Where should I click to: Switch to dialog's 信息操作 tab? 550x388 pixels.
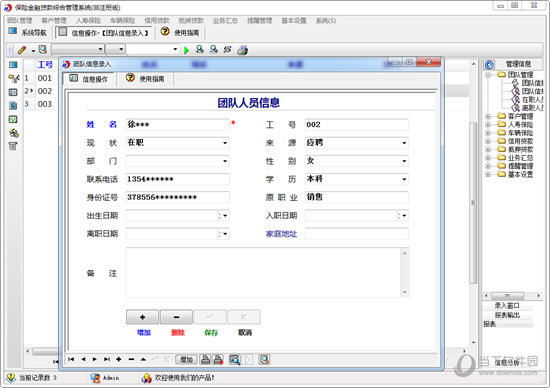point(89,79)
